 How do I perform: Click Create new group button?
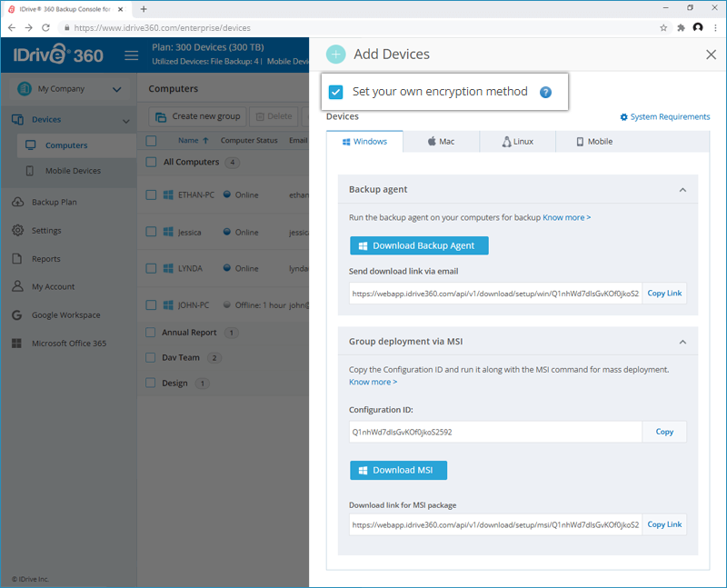click(197, 116)
